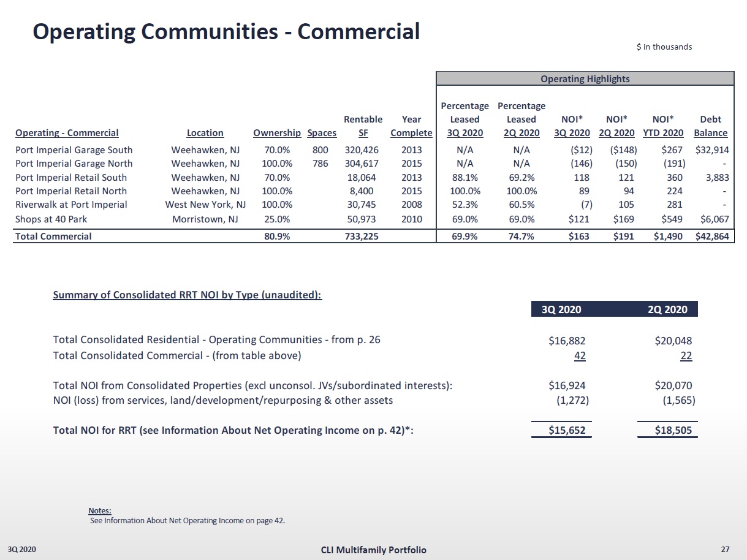The width and height of the screenshot is (747, 560).
Task: Click the Port Imperial Garage South row label
Action: [74, 150]
